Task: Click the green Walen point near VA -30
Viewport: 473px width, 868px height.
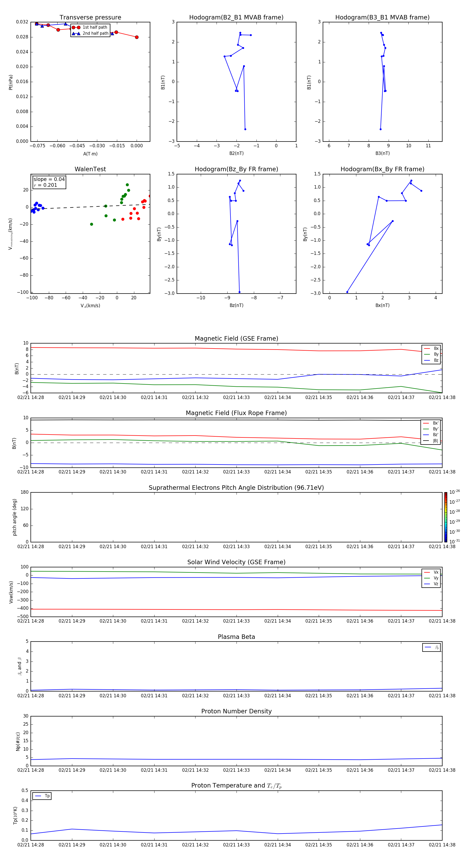Action: (91, 224)
